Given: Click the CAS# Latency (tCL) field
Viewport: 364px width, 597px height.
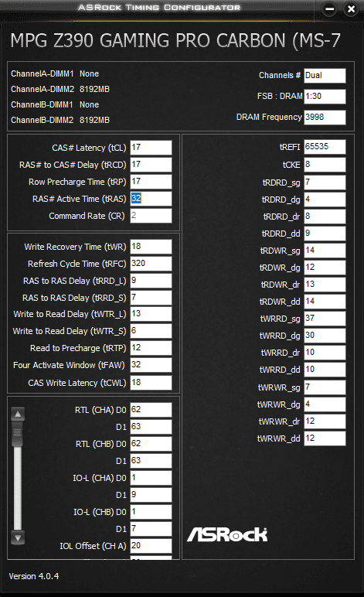Looking at the screenshot, I should pyautogui.click(x=151, y=148).
